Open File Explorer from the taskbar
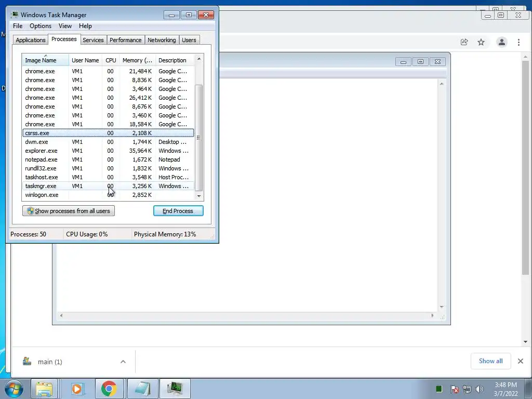The width and height of the screenshot is (532, 399). pos(45,389)
